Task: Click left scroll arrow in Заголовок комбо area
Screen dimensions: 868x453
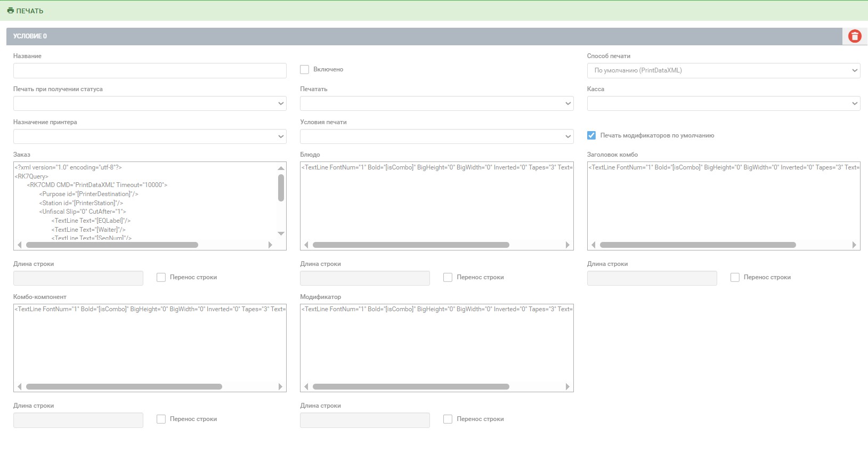Action: pos(593,245)
